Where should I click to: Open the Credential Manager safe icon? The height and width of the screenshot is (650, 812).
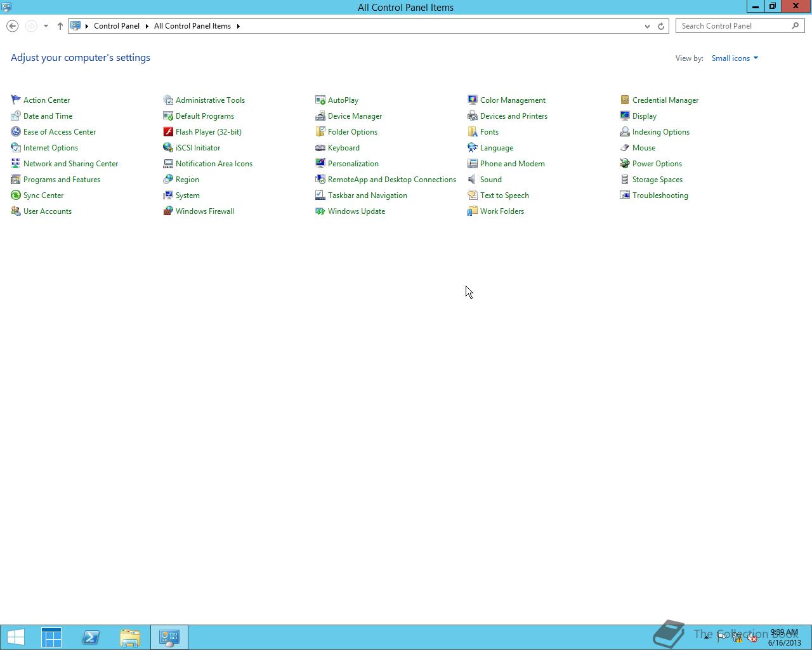click(x=625, y=100)
